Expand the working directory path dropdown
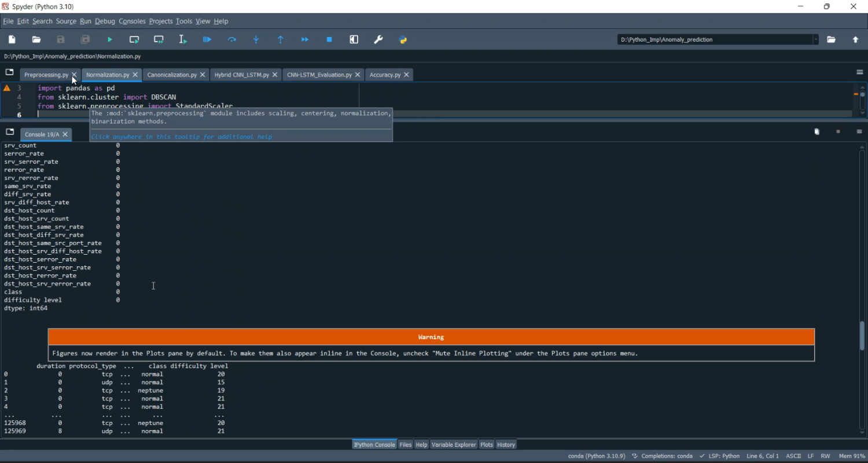This screenshot has height=463, width=868. tap(816, 40)
